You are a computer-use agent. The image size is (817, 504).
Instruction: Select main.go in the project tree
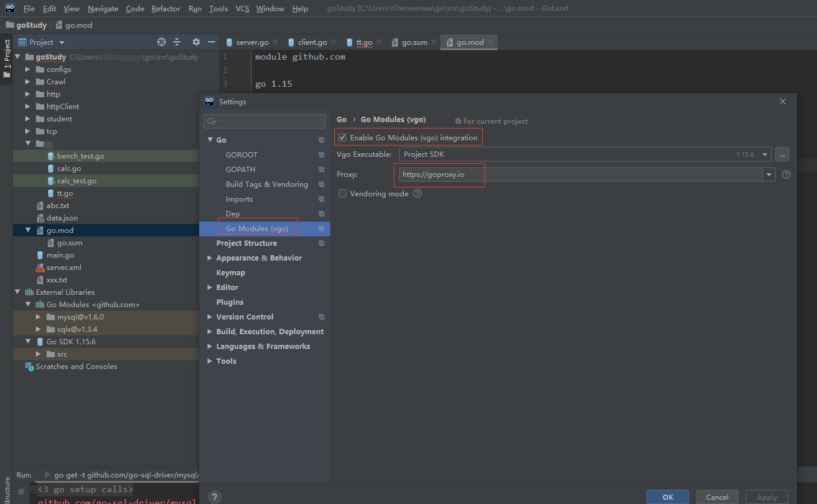click(60, 255)
